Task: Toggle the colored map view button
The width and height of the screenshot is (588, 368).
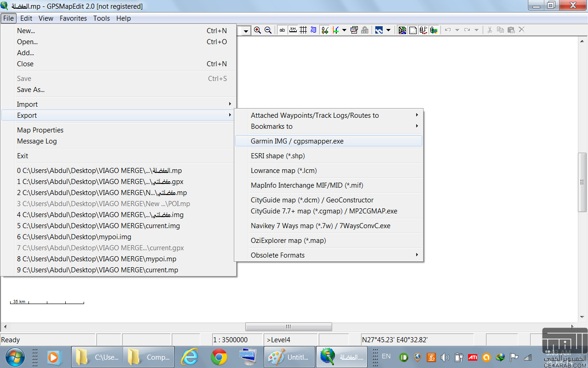Action: click(x=402, y=30)
